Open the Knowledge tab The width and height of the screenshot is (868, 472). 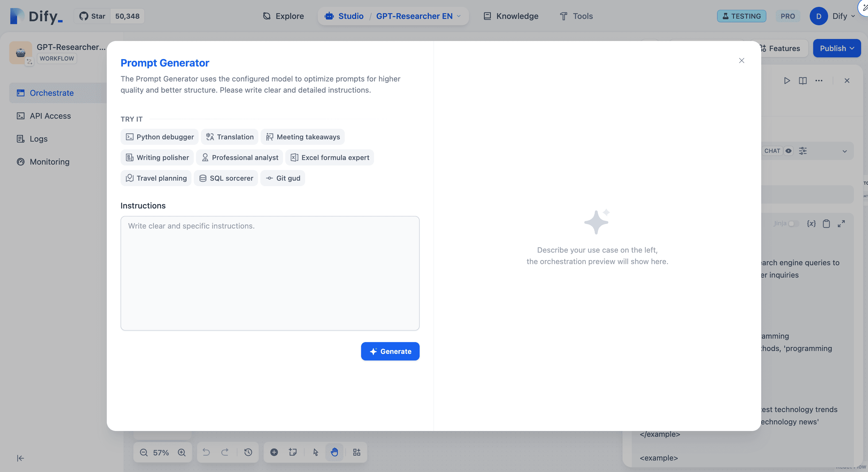(x=511, y=16)
